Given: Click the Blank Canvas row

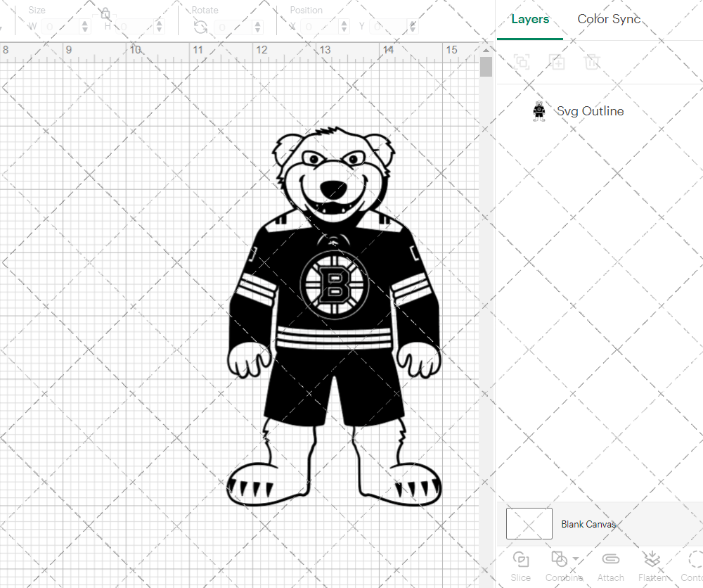Looking at the screenshot, I should 589,524.
